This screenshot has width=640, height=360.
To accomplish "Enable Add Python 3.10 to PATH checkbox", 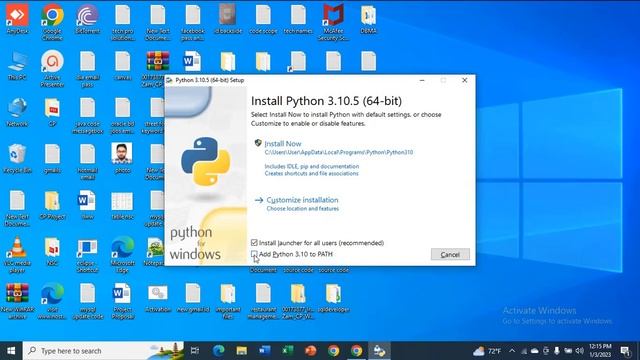I will pyautogui.click(x=254, y=254).
